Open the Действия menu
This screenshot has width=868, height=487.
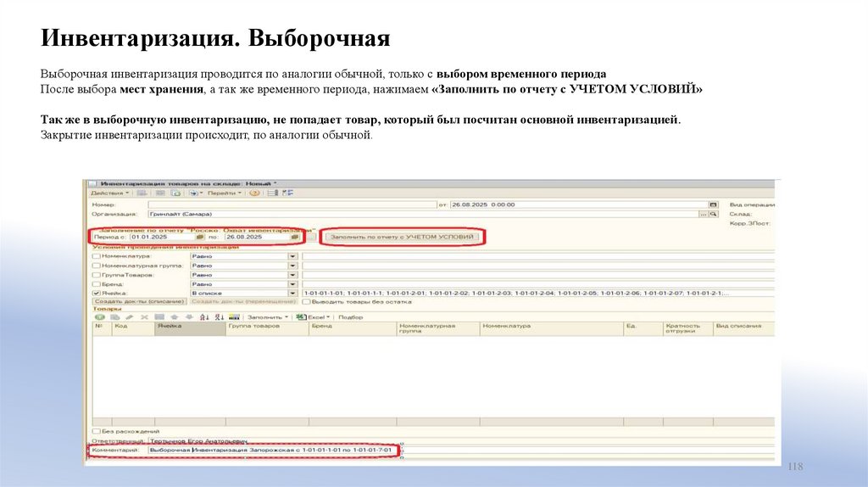coord(109,193)
